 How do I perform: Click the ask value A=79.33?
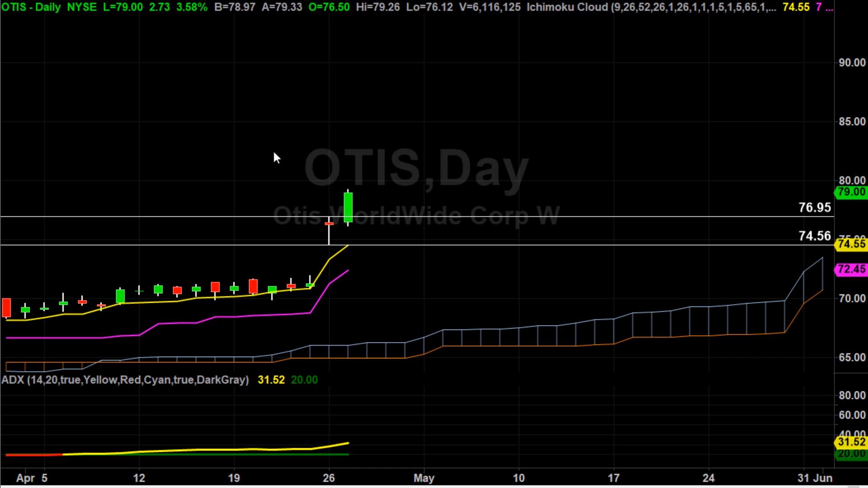pyautogui.click(x=282, y=7)
